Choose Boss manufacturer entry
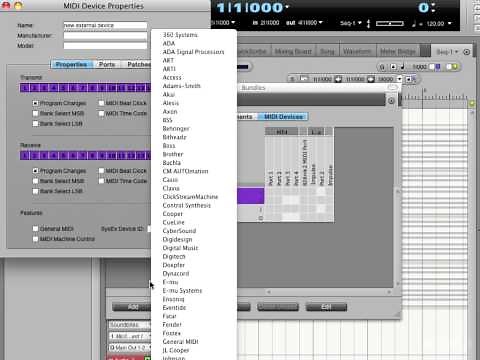Screen dimensions: 480x360 coord(169,146)
